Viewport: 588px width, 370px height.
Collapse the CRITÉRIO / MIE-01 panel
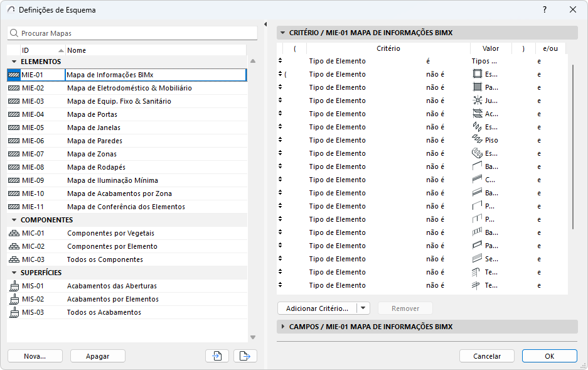pos(283,33)
